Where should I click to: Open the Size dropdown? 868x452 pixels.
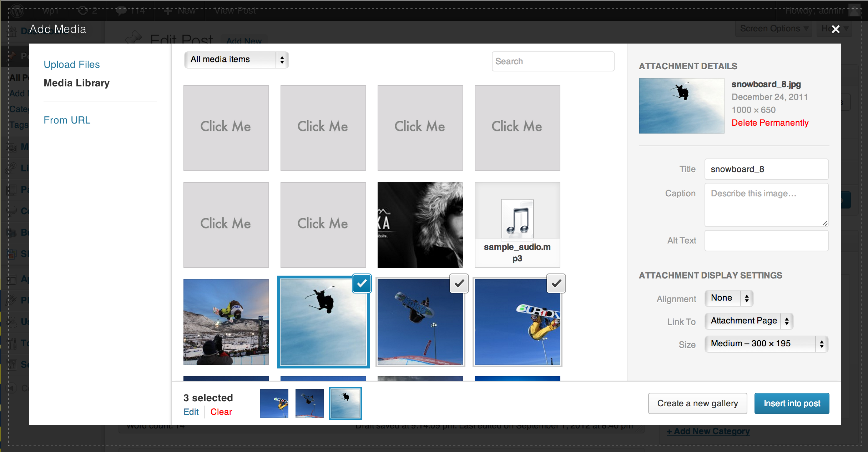click(x=766, y=344)
